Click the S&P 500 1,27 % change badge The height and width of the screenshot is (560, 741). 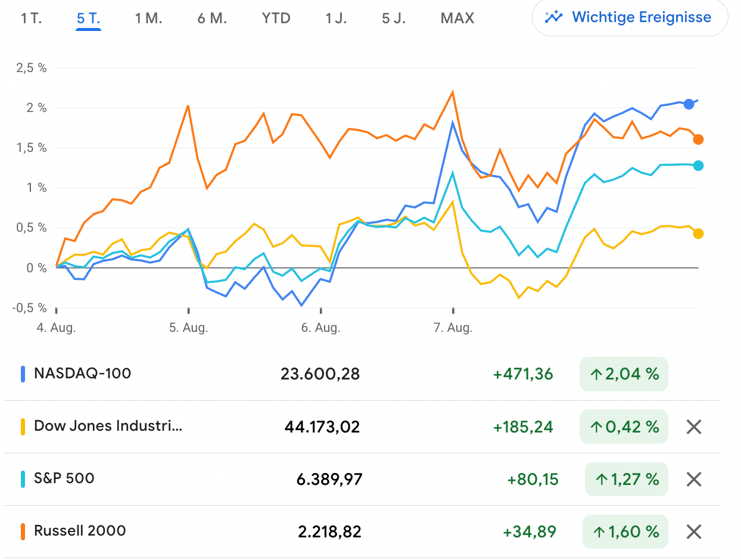627,479
